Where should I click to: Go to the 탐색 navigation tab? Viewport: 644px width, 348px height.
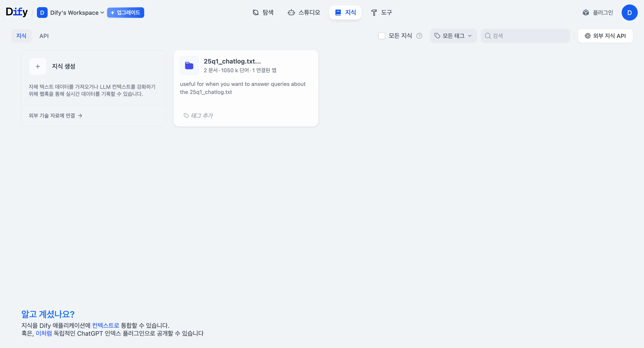click(263, 13)
